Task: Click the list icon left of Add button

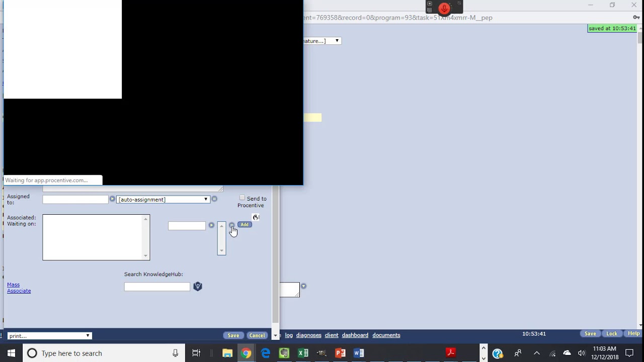Action: (x=231, y=225)
